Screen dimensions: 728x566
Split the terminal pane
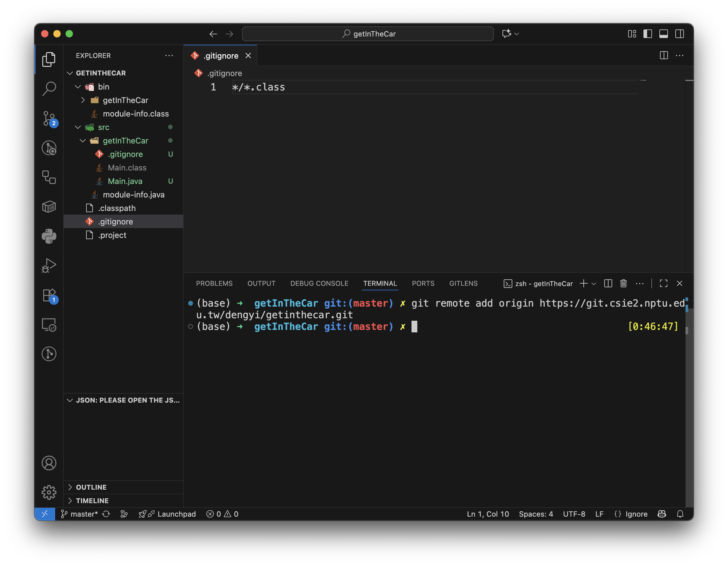click(608, 284)
